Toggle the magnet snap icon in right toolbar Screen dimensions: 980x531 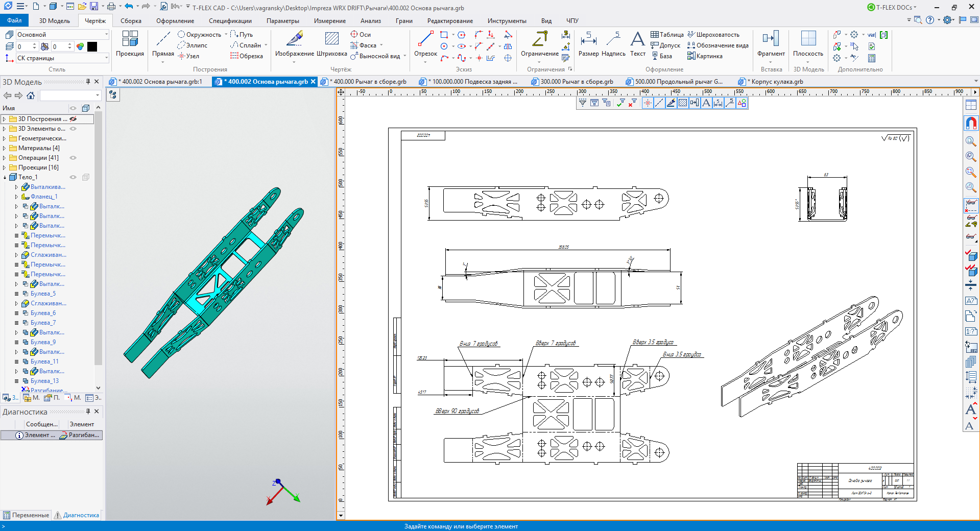click(x=971, y=123)
